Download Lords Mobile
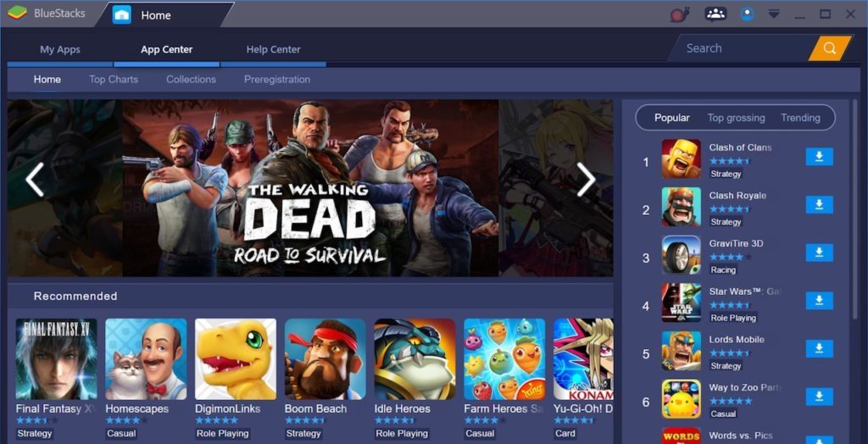This screenshot has width=868, height=444. 820,349
